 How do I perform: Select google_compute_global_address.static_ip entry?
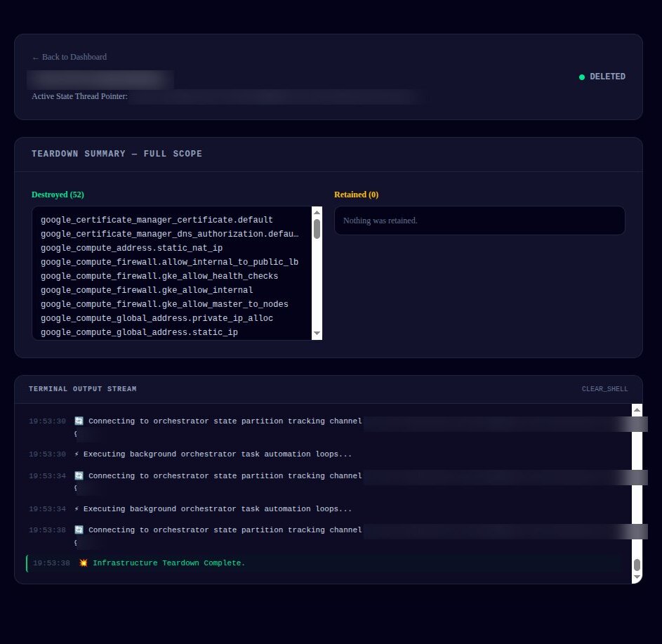pyautogui.click(x=139, y=332)
